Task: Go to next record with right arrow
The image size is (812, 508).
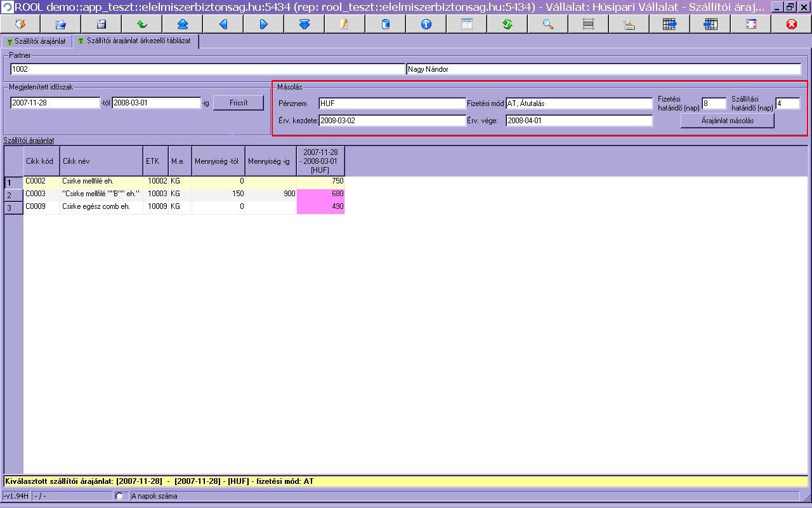Action: tap(263, 24)
